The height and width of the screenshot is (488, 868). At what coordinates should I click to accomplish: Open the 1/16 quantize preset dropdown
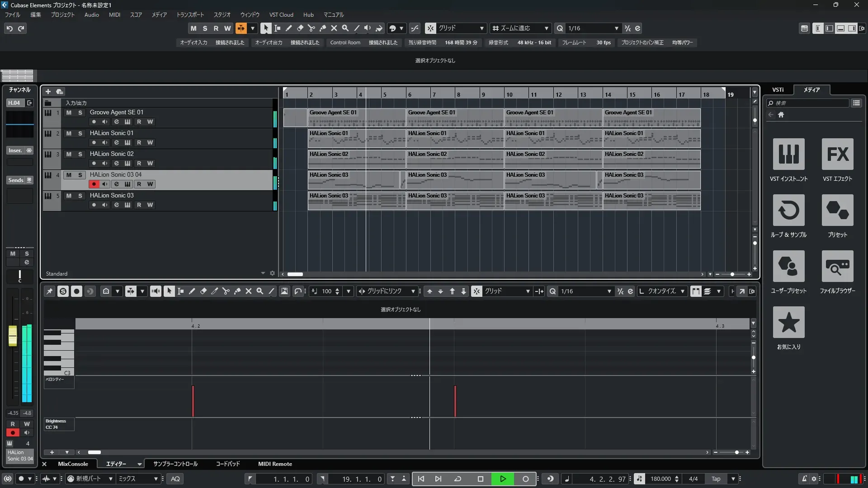point(616,28)
